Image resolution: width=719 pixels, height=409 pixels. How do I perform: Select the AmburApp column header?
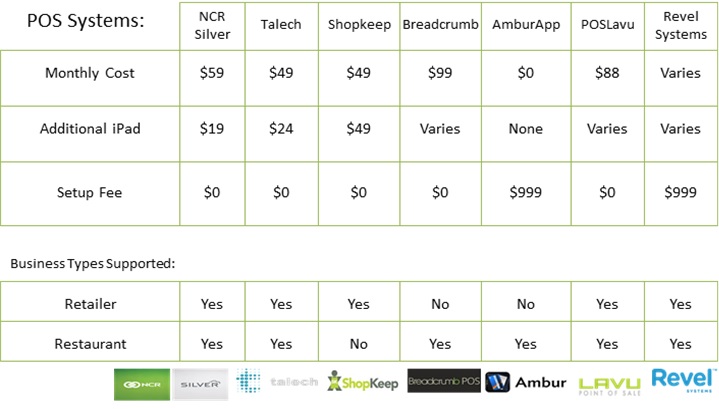[526, 25]
